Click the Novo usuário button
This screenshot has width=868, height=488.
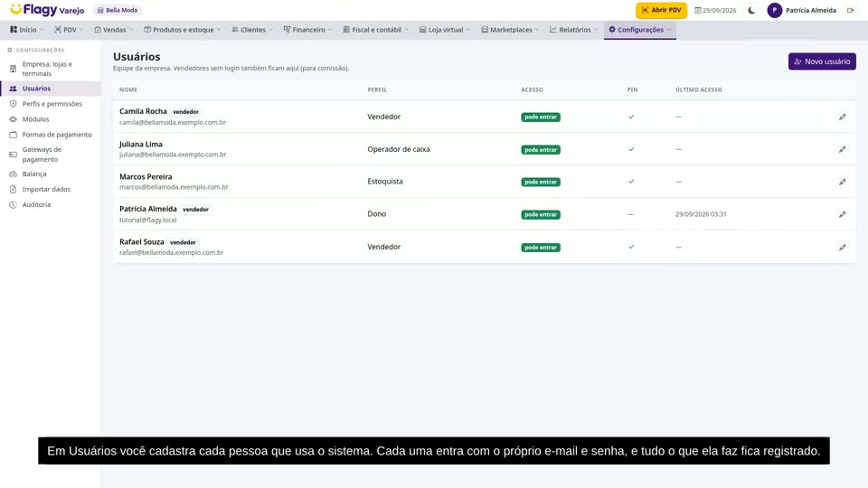[x=822, y=61]
